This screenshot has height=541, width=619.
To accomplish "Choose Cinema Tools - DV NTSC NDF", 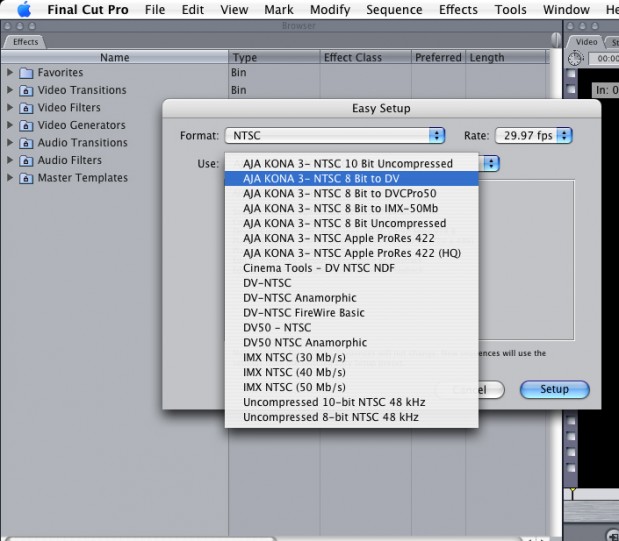I will tap(351, 268).
